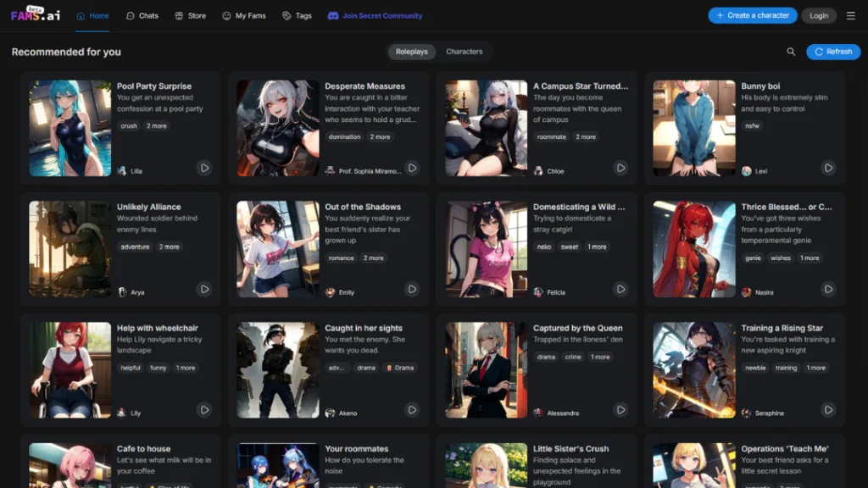The width and height of the screenshot is (868, 488).
Task: Expand '2 more' tags on Pool Party Surprise
Action: (157, 126)
